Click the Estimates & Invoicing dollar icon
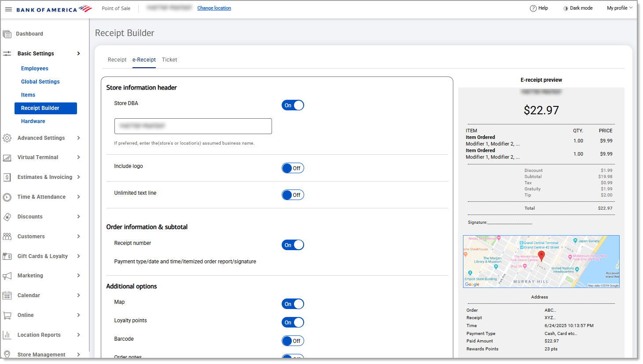 pyautogui.click(x=7, y=177)
